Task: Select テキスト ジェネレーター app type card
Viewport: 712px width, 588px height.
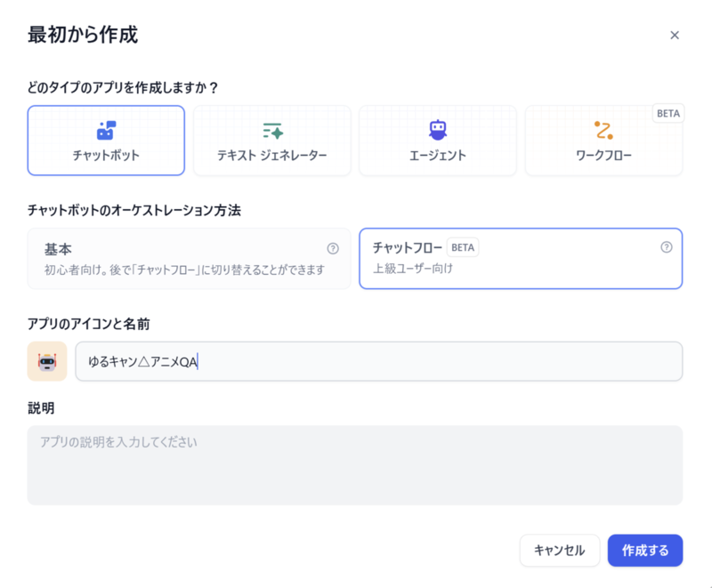Action: [272, 141]
